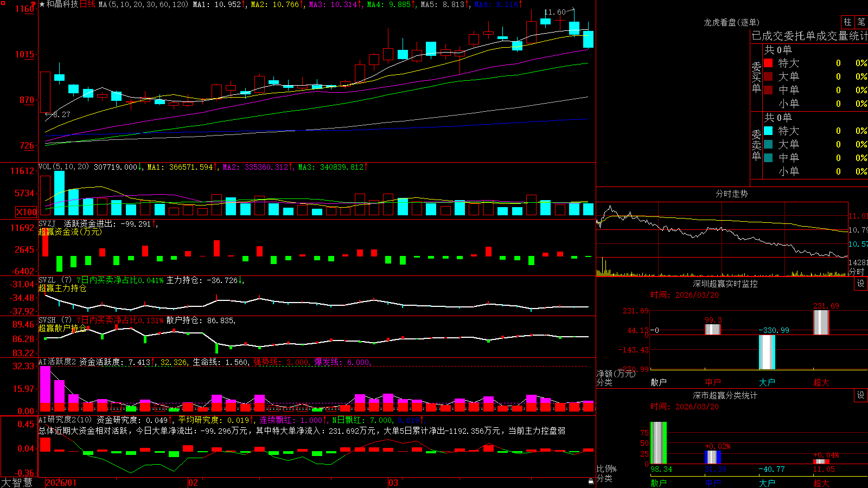This screenshot has height=488, width=868.
Task: Click dark red 中单 swatch under 委买单
Action: click(768, 90)
